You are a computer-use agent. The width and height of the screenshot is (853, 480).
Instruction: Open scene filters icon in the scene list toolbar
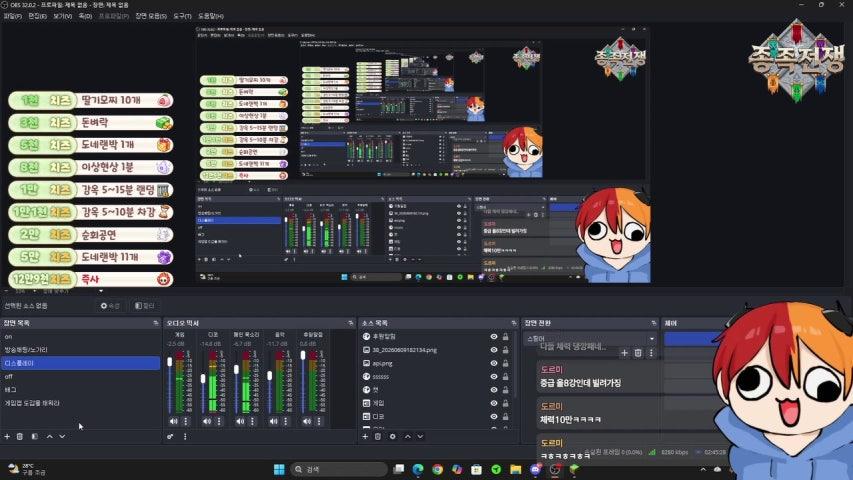pyautogui.click(x=34, y=436)
